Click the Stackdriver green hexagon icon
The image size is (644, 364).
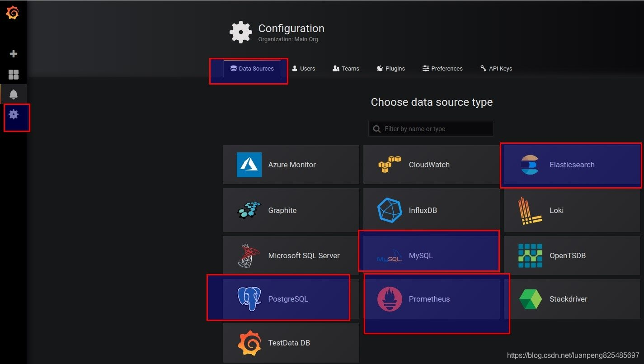(530, 299)
